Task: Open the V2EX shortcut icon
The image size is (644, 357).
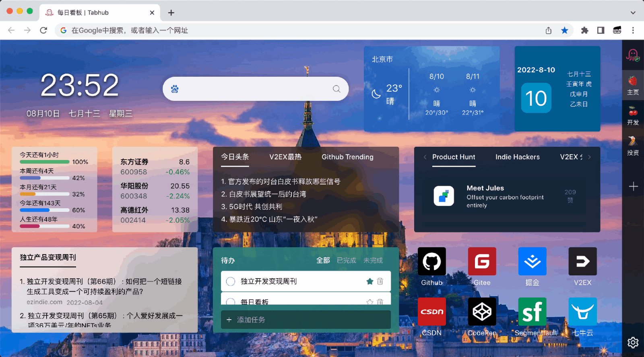Action: pos(582,261)
